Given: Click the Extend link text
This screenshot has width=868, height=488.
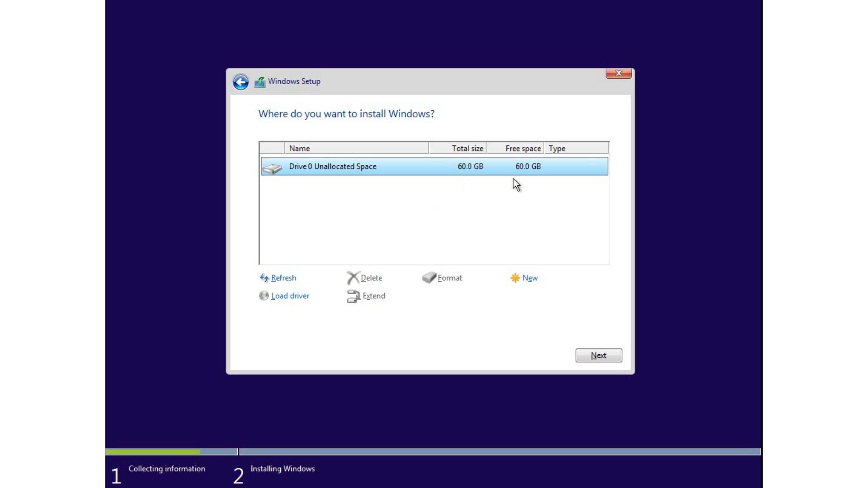Looking at the screenshot, I should pyautogui.click(x=374, y=296).
